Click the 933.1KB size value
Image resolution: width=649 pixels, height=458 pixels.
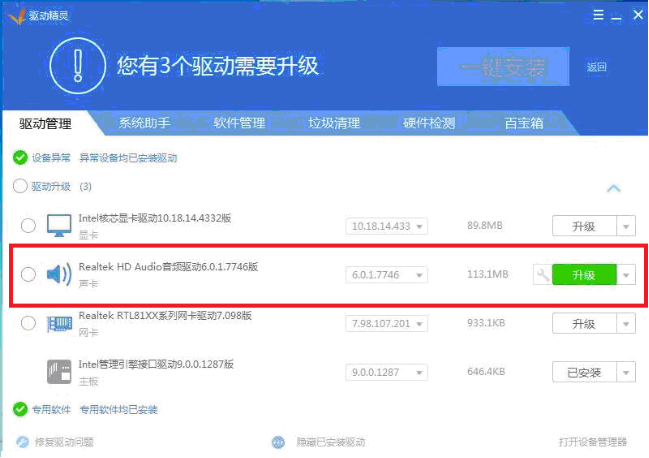(486, 323)
